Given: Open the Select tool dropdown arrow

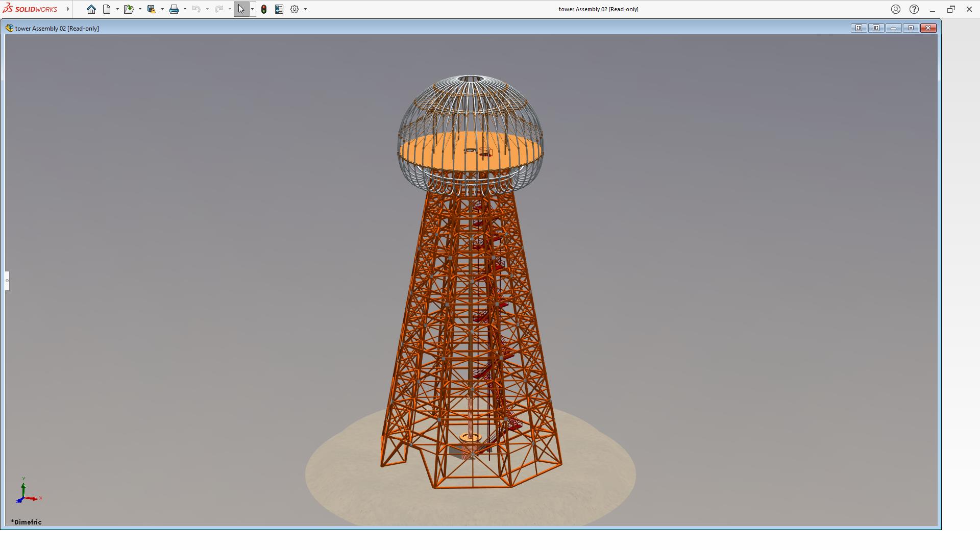Looking at the screenshot, I should point(252,9).
